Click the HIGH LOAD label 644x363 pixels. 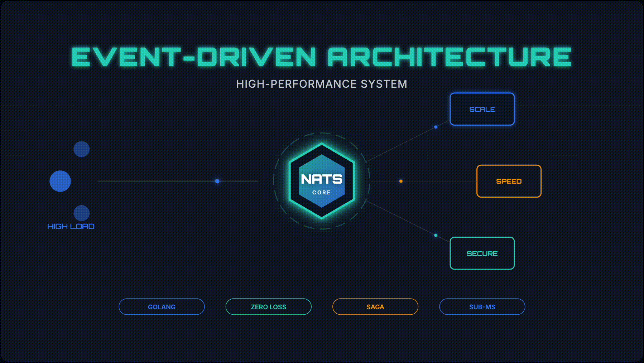pos(71,227)
